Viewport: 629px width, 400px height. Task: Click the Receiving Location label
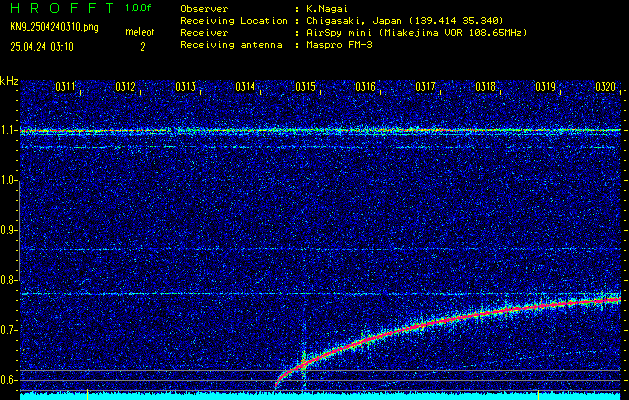[x=234, y=20]
